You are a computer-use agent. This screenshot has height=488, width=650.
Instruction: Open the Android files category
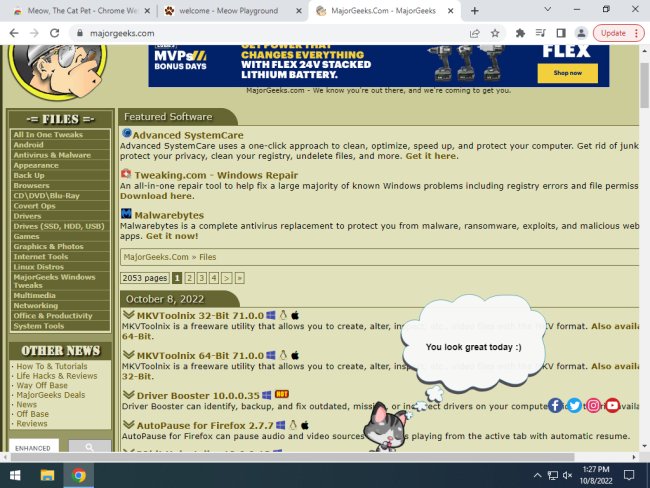click(x=28, y=145)
